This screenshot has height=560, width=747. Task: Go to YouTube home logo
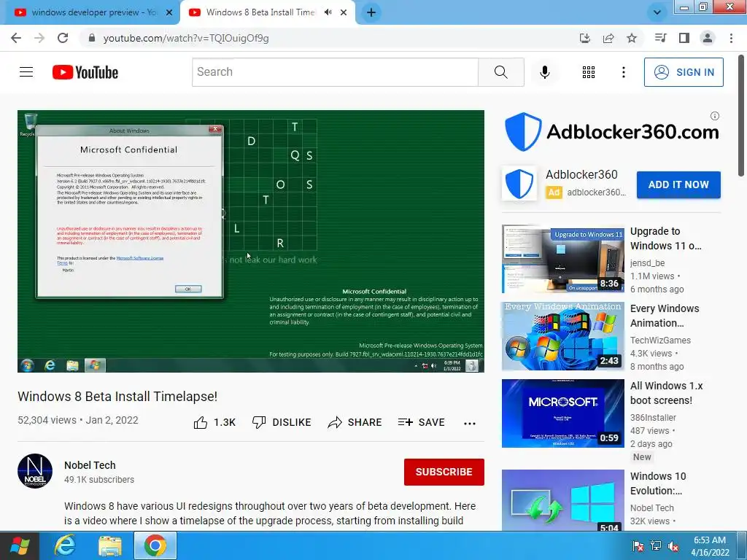click(85, 72)
